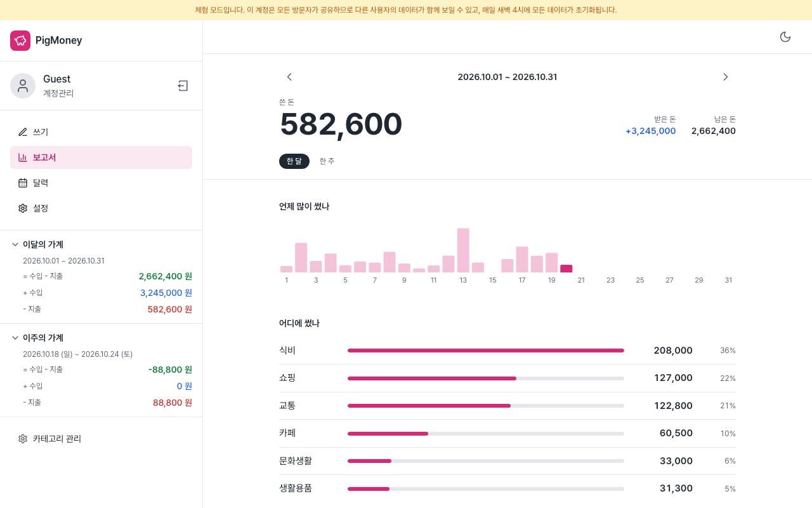812x508 pixels.
Task: Click the 문화생활 category name
Action: pyautogui.click(x=296, y=460)
